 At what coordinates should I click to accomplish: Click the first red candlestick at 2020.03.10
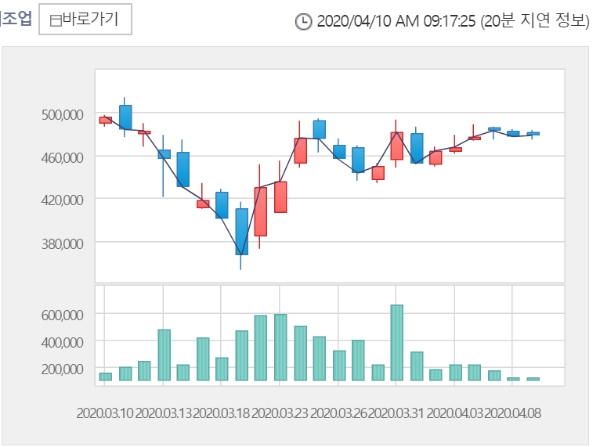point(105,120)
